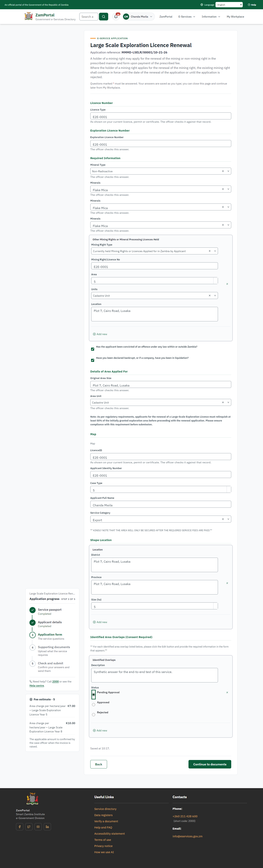Click the search magnifier button in header
This screenshot has width=263, height=868.
click(x=104, y=17)
